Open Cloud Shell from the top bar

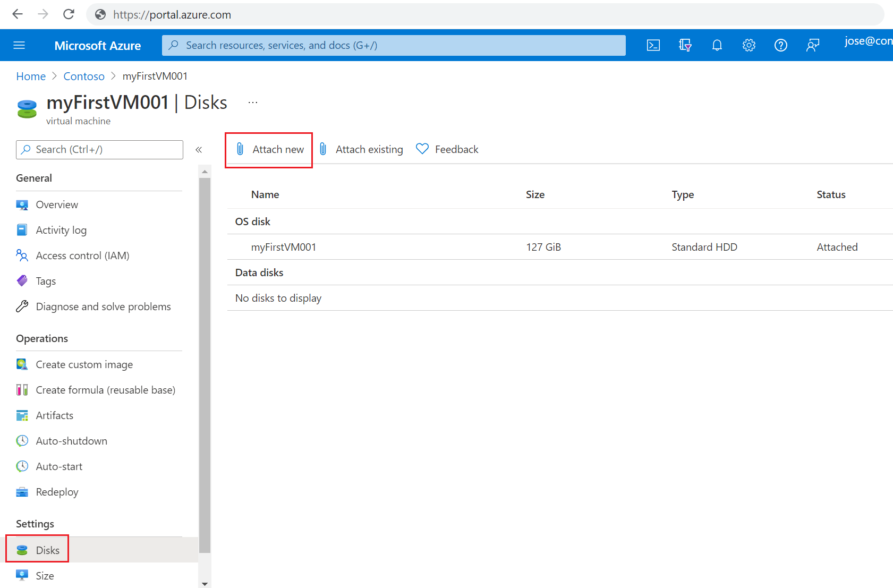tap(653, 45)
